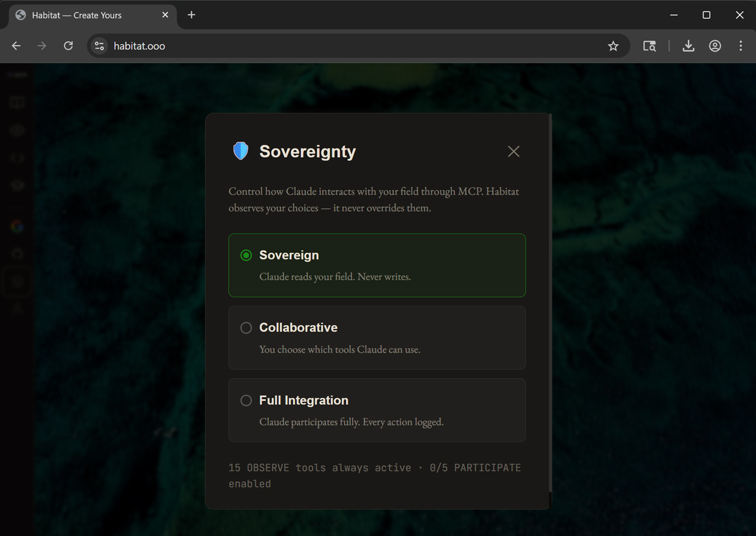
Task: Open the browser downloads icon
Action: [688, 46]
